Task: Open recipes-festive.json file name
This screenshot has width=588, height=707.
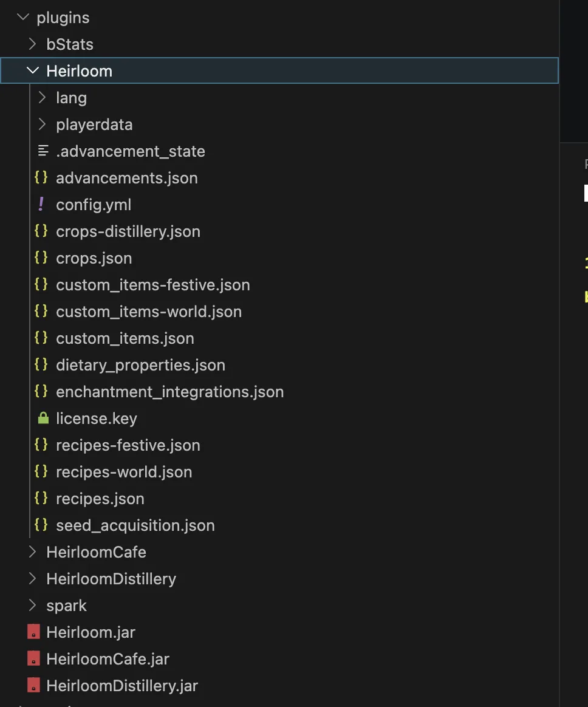Action: click(128, 445)
